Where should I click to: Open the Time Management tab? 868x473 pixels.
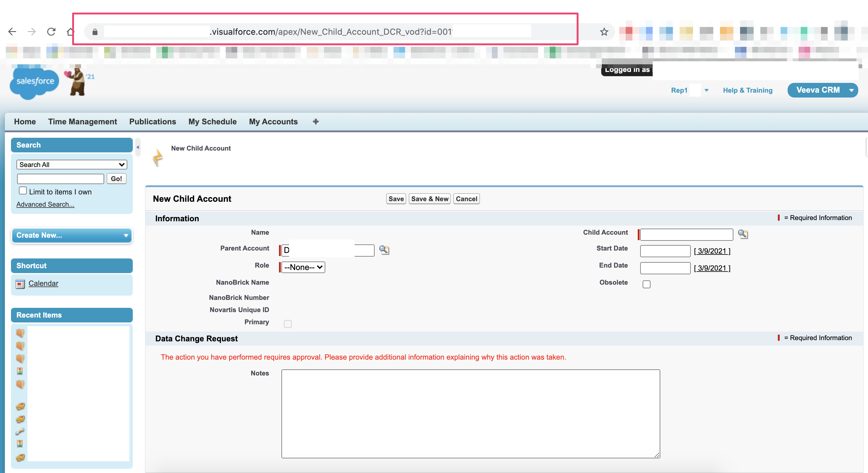click(x=82, y=122)
